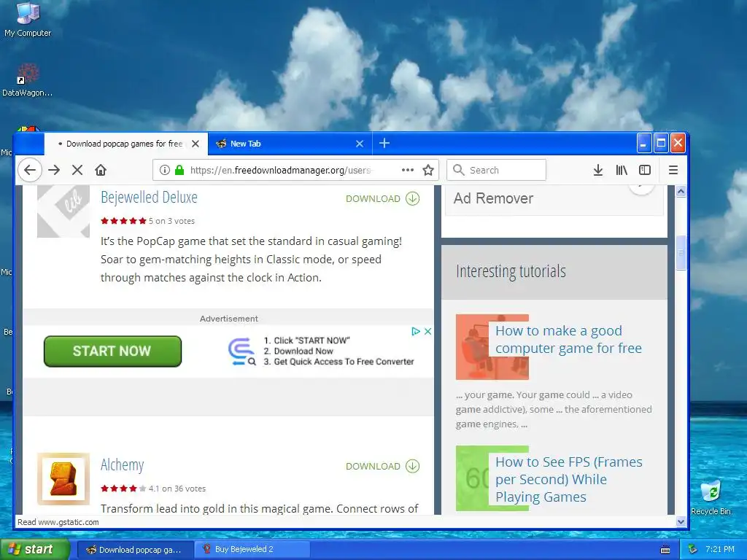
Task: Open the page actions three-dot menu
Action: coord(407,170)
